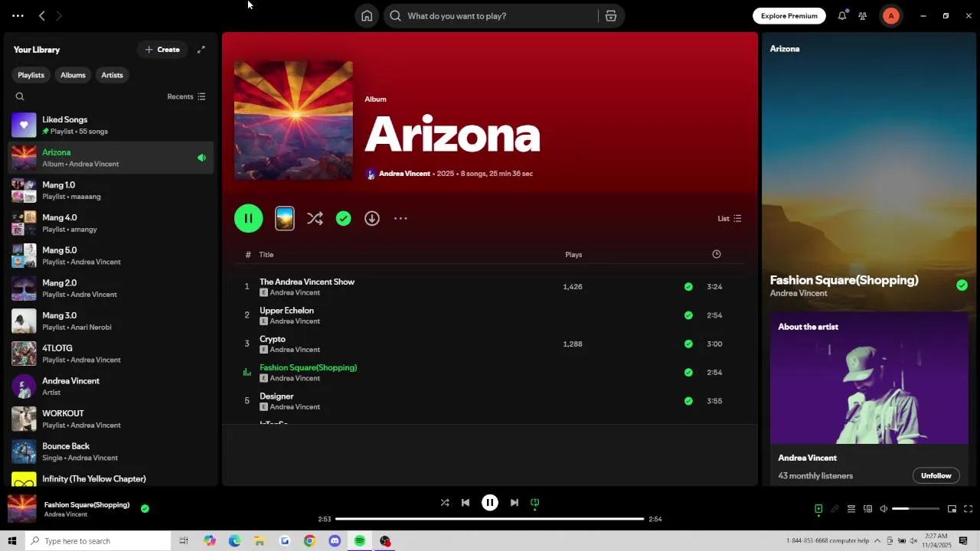
Task: Pause the Arizona album with green button
Action: click(x=249, y=218)
